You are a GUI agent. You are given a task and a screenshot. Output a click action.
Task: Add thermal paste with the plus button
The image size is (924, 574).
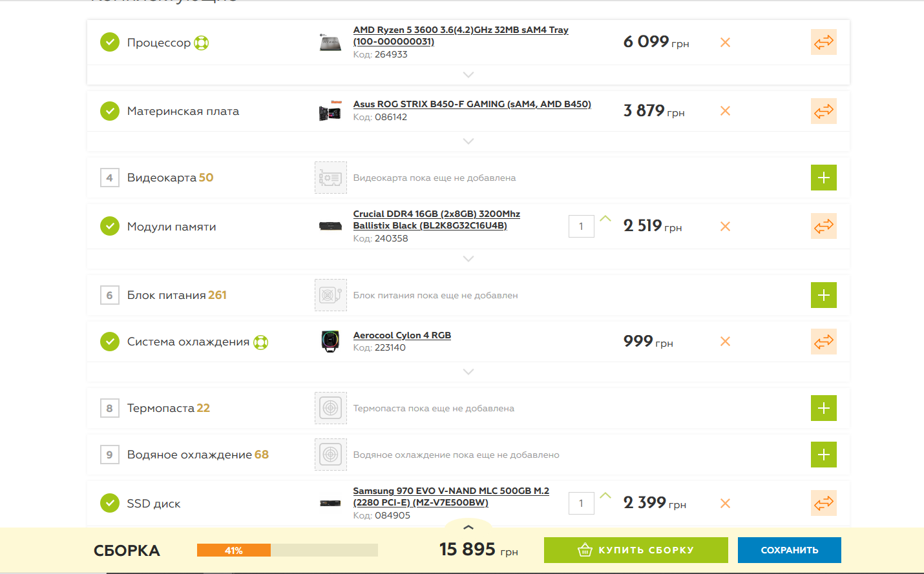824,408
